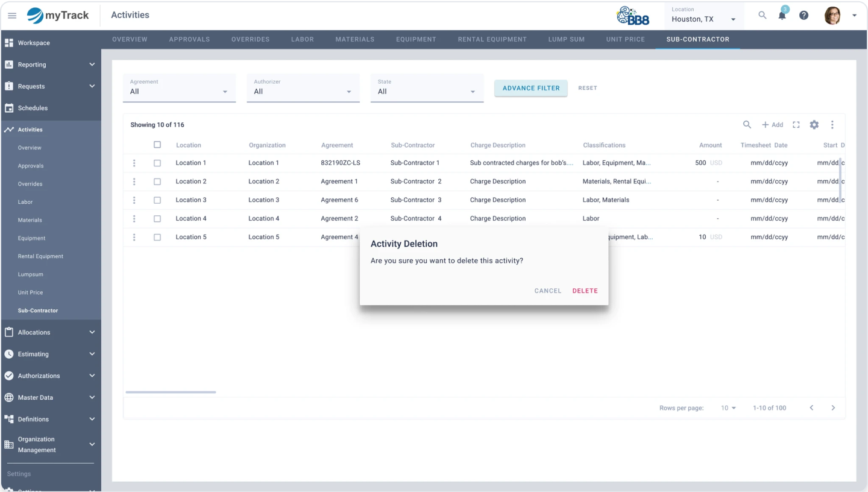Go to next page of results
Screen dimensions: 868x492
pos(833,408)
